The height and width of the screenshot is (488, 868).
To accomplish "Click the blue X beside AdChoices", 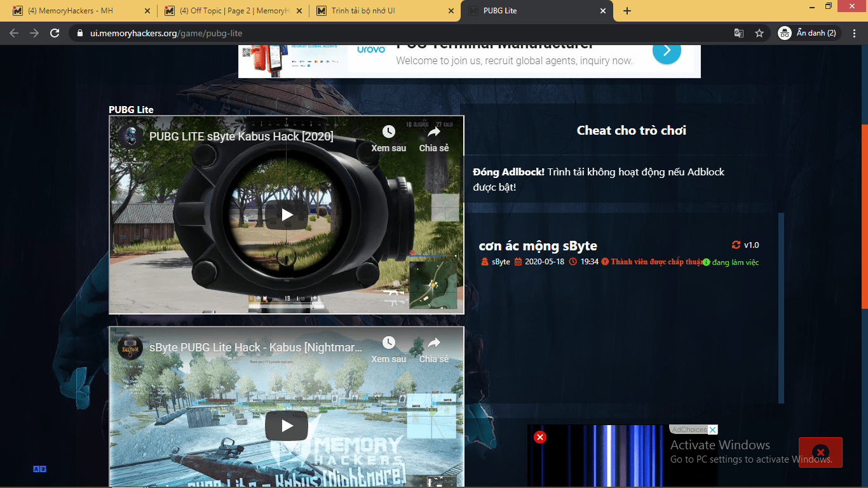I will (x=713, y=430).
